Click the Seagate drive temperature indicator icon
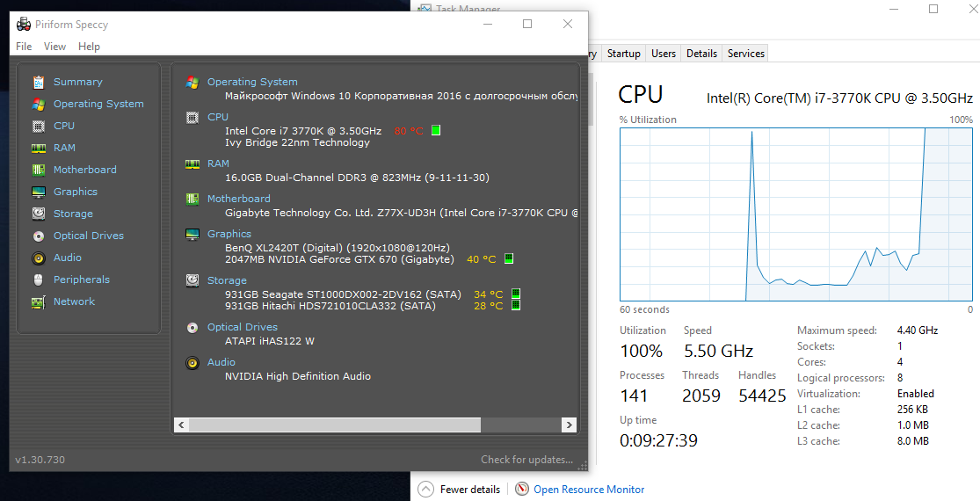This screenshot has height=501, width=980. [x=516, y=294]
